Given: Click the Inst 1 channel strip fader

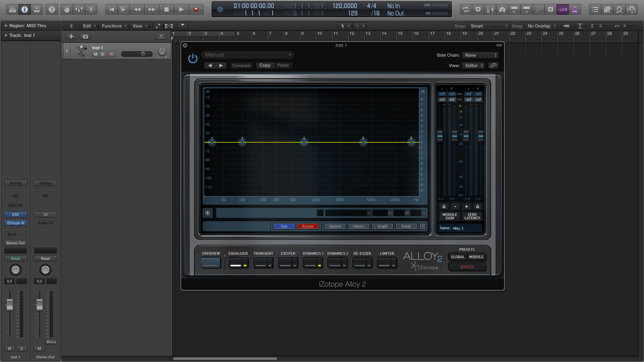Looking at the screenshot, I should (x=9, y=304).
